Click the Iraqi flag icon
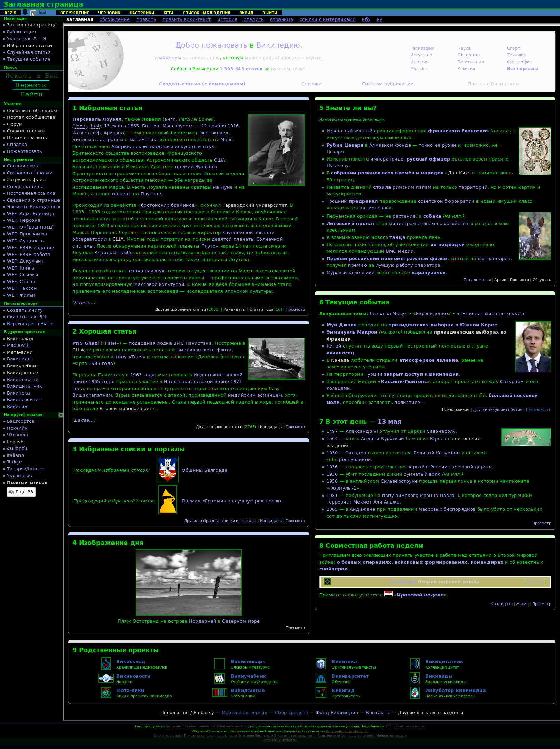 (x=388, y=594)
